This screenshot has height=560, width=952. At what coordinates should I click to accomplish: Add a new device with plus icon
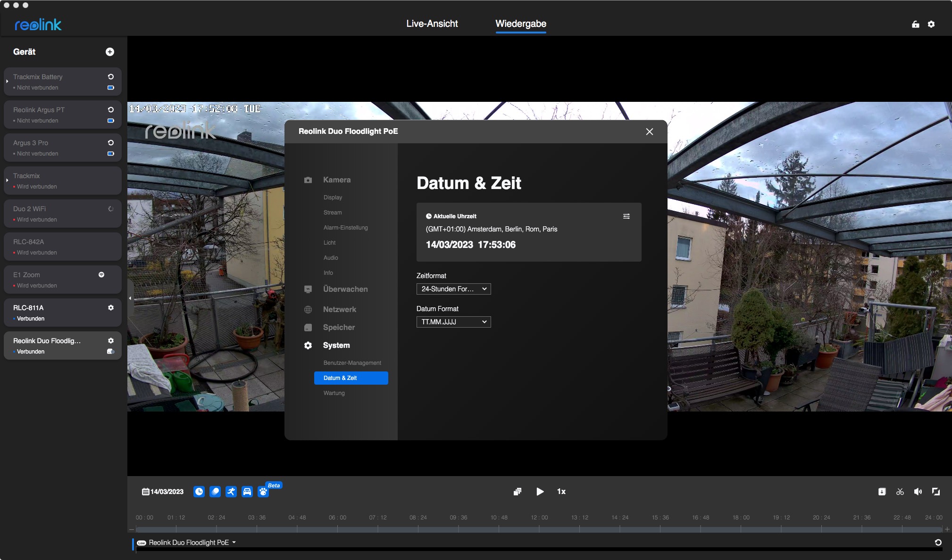[110, 52]
